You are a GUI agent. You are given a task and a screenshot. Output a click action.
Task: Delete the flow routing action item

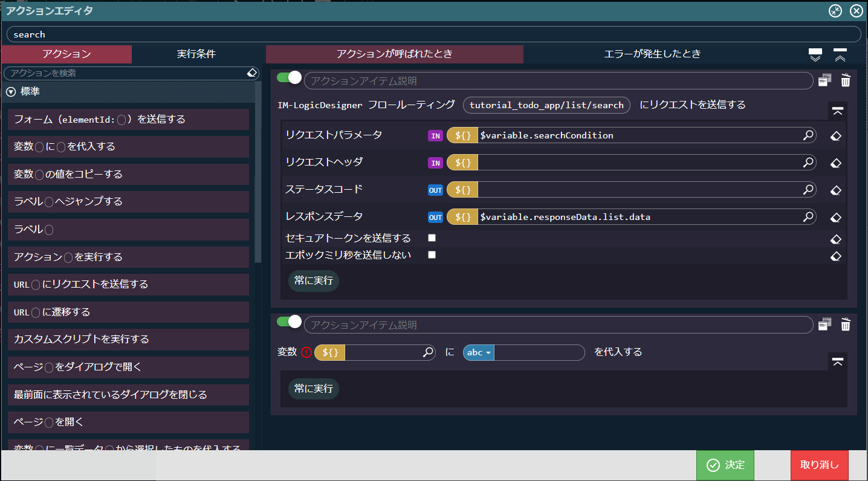[x=846, y=80]
